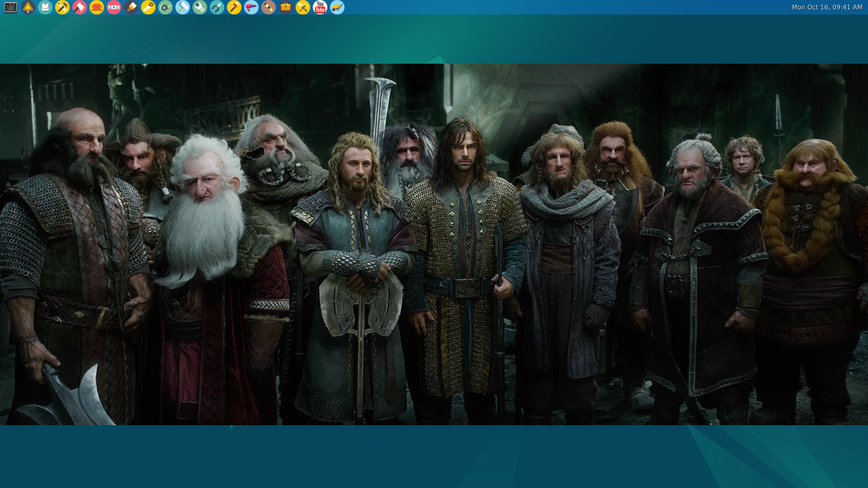Launch the crossed shovel and pickaxe icon

click(303, 7)
